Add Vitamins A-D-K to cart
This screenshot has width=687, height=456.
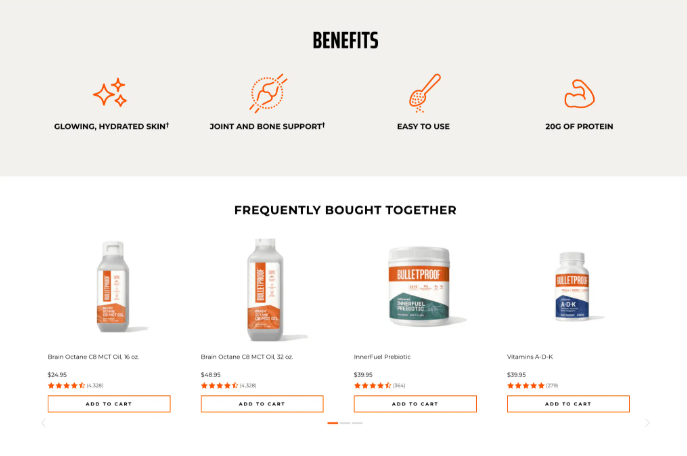pos(568,404)
